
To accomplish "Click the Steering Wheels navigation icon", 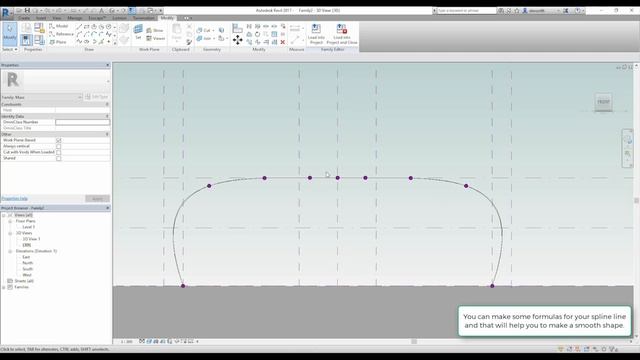I will pos(627,140).
